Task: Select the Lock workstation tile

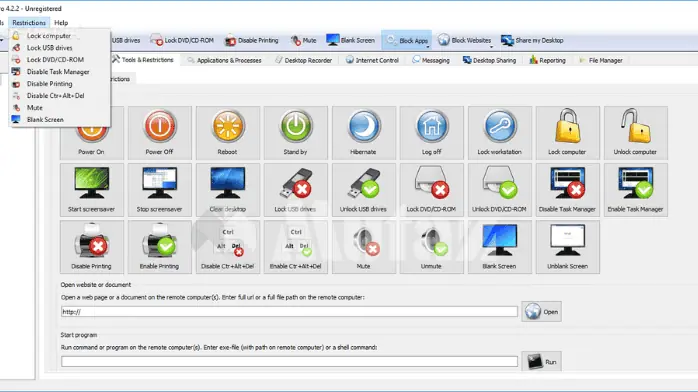Action: click(499, 133)
